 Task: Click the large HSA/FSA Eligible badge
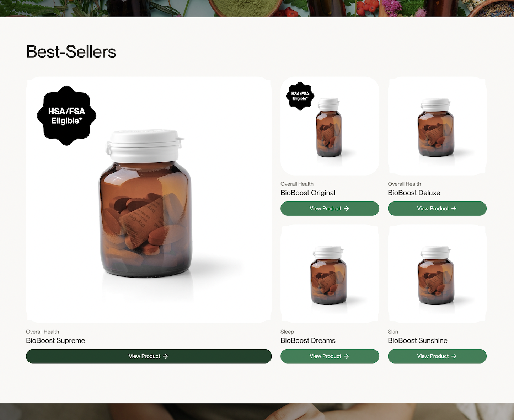click(66, 115)
